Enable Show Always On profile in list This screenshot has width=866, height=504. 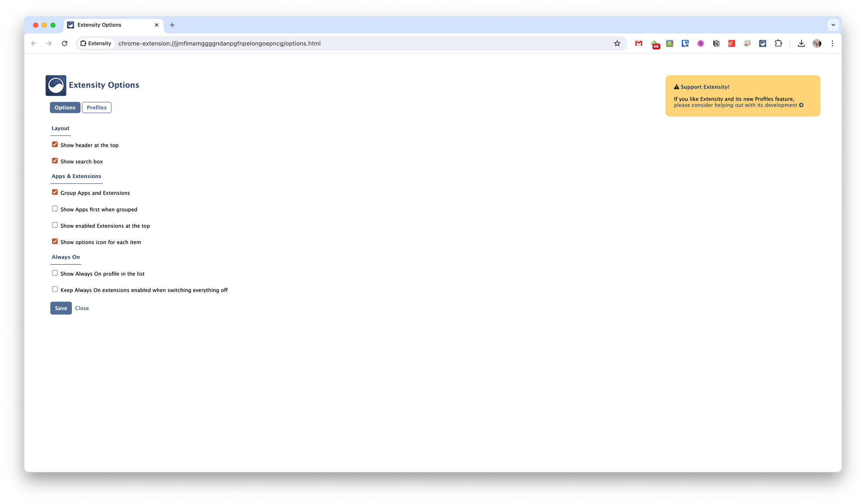55,273
